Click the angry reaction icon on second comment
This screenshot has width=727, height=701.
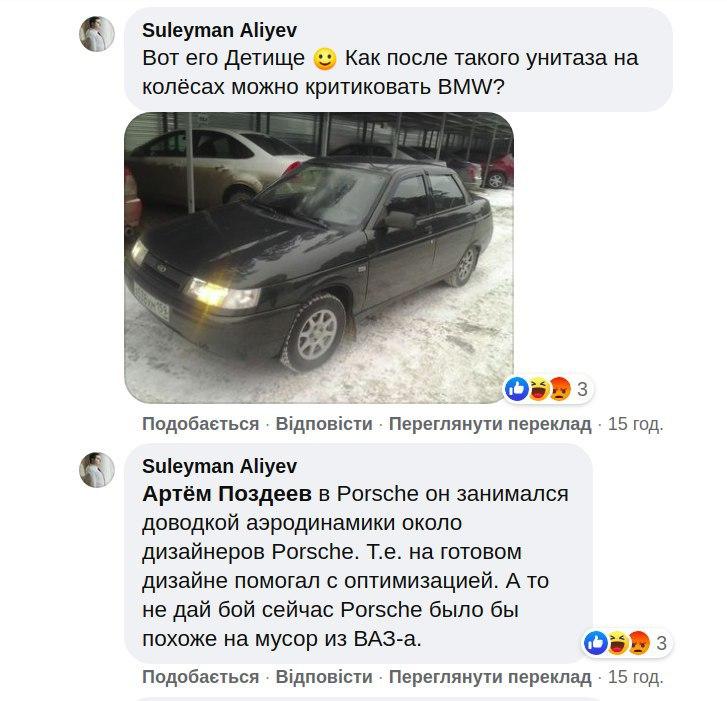[x=638, y=643]
